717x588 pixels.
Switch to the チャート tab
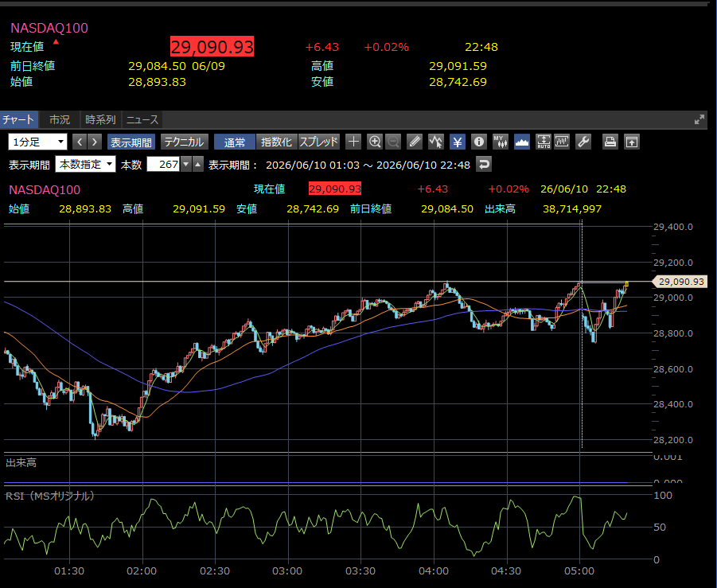pos(18,120)
